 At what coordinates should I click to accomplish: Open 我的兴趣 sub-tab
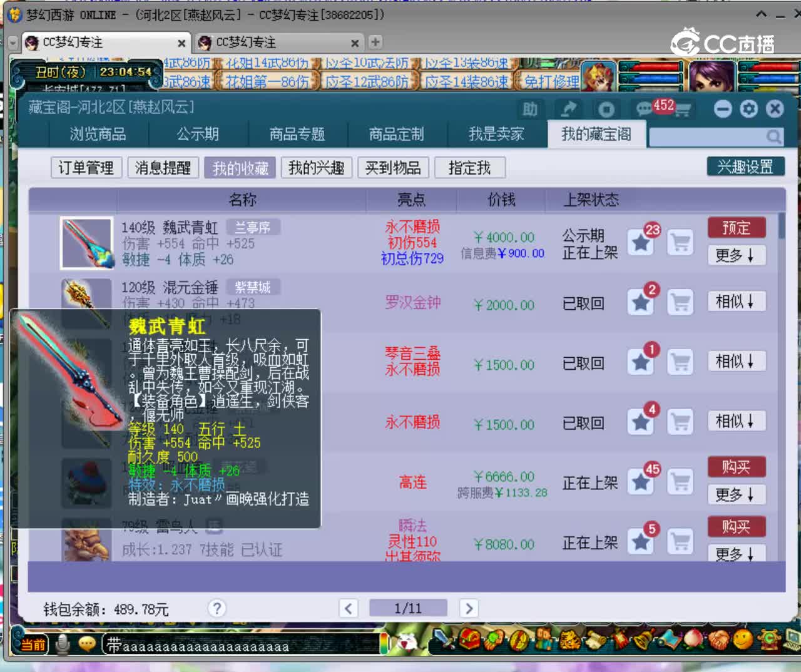317,168
